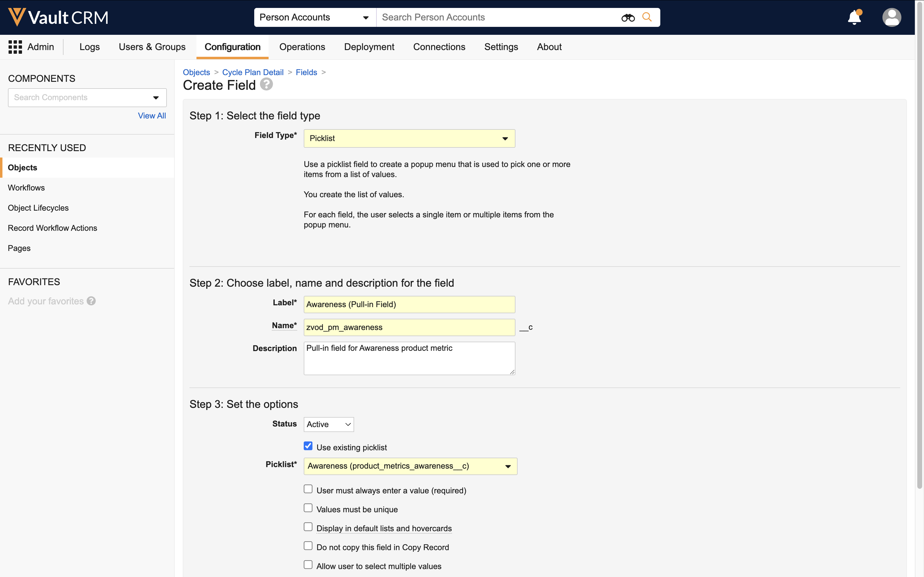This screenshot has height=577, width=924.
Task: Open the user profile avatar
Action: (892, 18)
